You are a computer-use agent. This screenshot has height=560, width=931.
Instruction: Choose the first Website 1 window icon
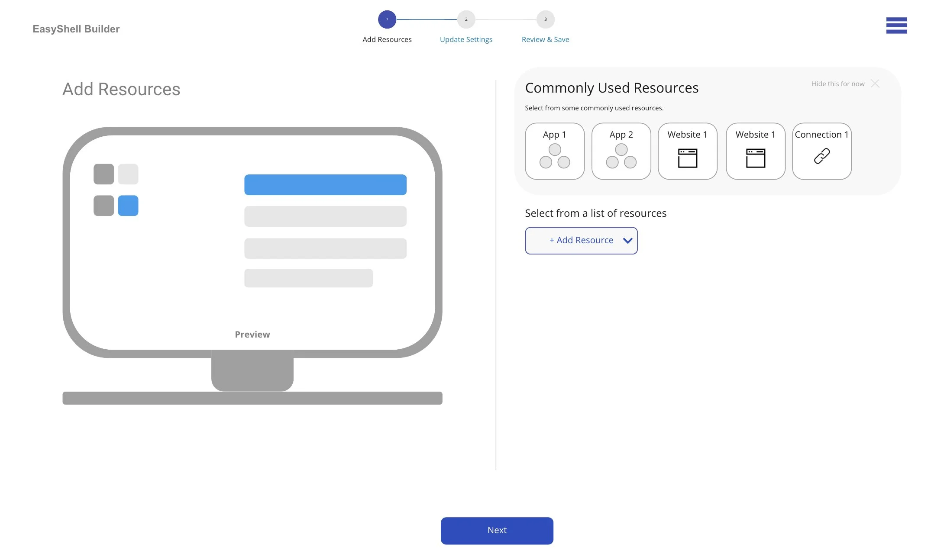pos(687,158)
